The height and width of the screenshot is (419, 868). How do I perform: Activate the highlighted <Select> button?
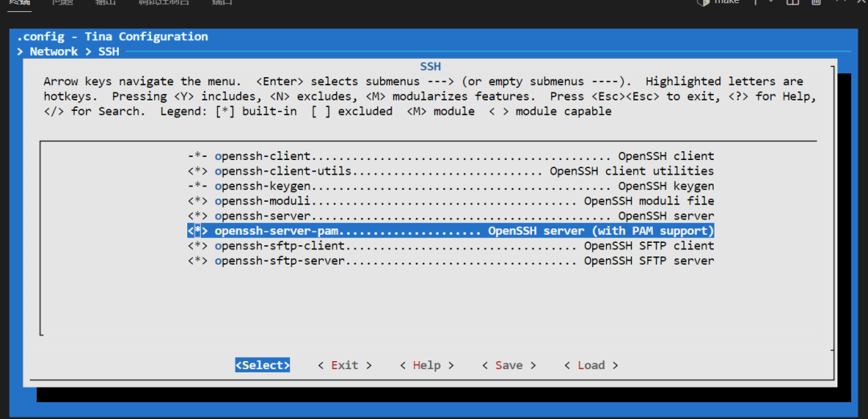(x=262, y=365)
